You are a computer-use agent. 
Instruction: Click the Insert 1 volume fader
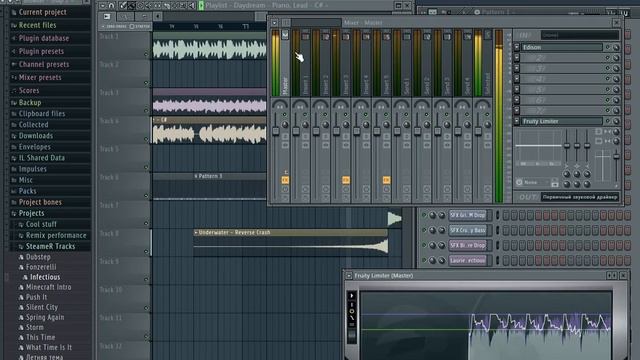click(x=296, y=131)
